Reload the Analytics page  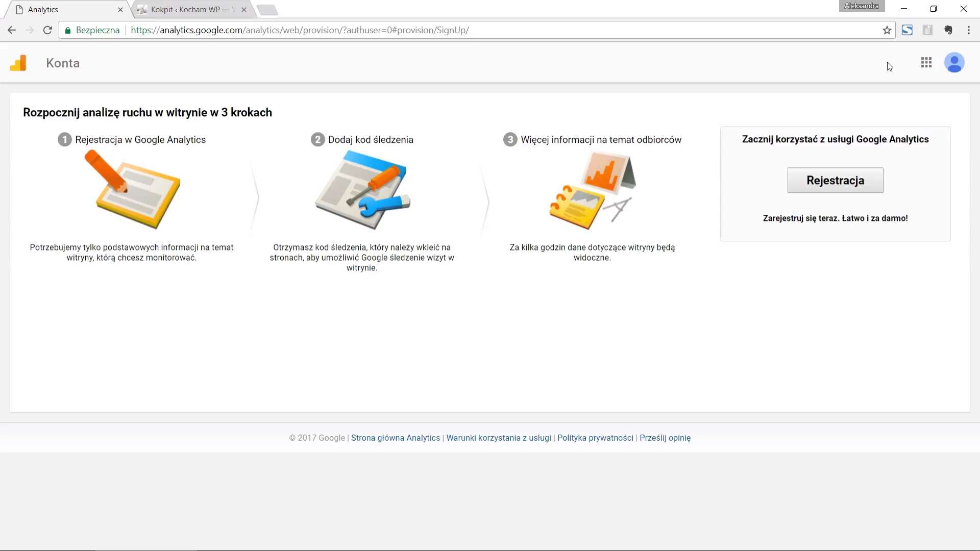coord(47,30)
